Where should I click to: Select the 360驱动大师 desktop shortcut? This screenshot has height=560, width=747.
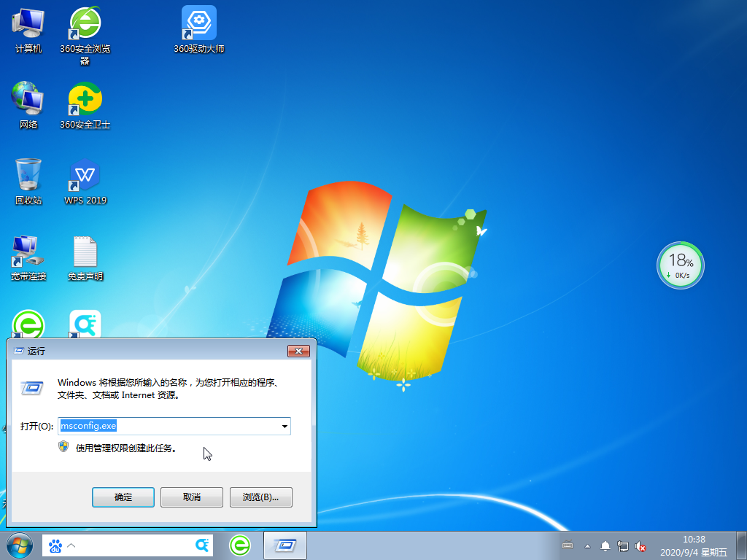tap(198, 29)
